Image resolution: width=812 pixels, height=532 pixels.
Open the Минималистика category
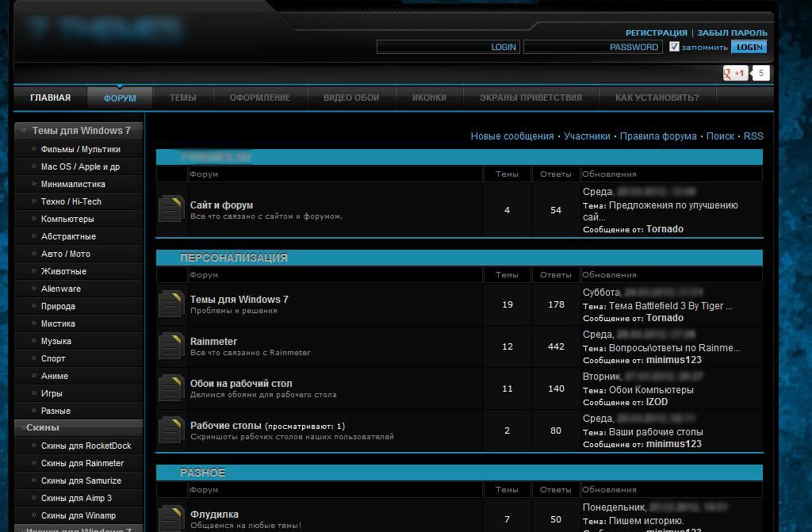tap(73, 185)
